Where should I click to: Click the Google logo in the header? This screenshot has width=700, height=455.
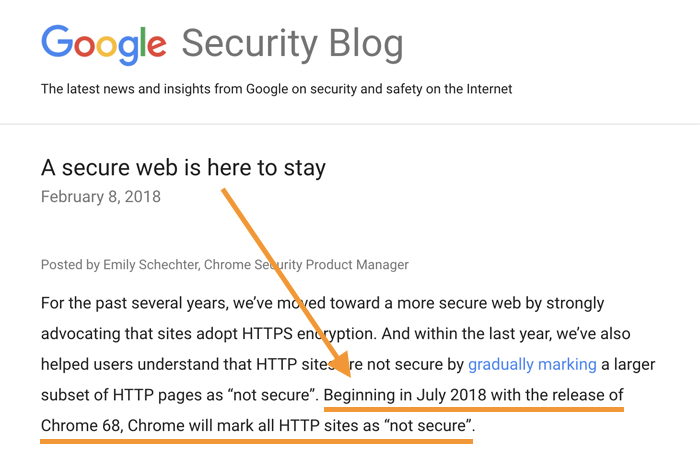(104, 45)
